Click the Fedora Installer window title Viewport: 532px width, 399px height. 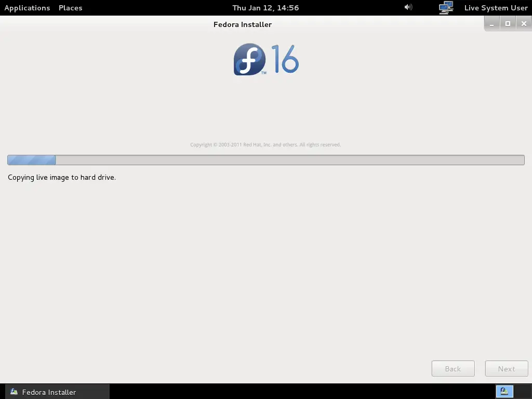(243, 24)
